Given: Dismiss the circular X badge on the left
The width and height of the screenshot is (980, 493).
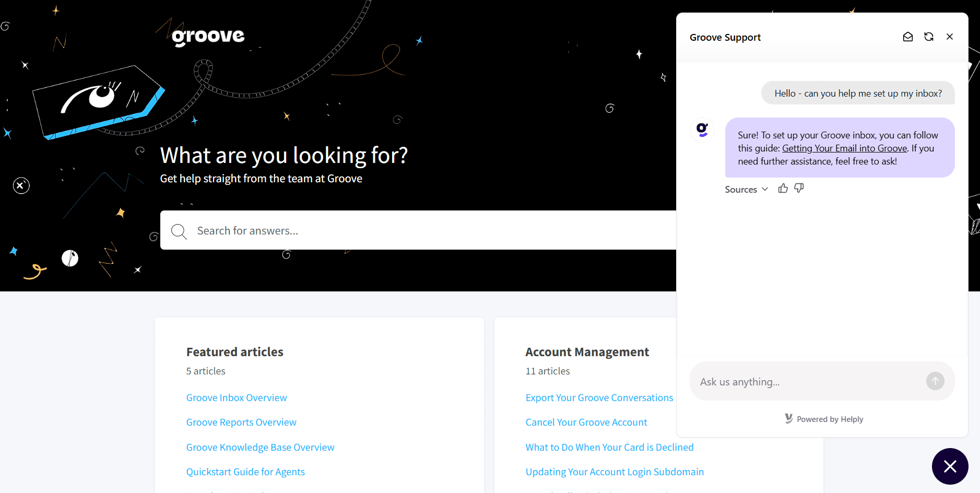Looking at the screenshot, I should pyautogui.click(x=21, y=185).
